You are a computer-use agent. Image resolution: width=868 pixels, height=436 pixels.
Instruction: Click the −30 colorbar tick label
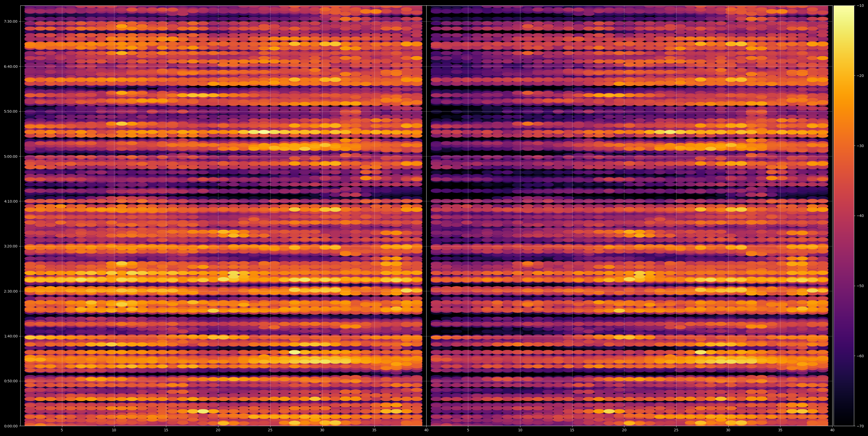coord(861,146)
